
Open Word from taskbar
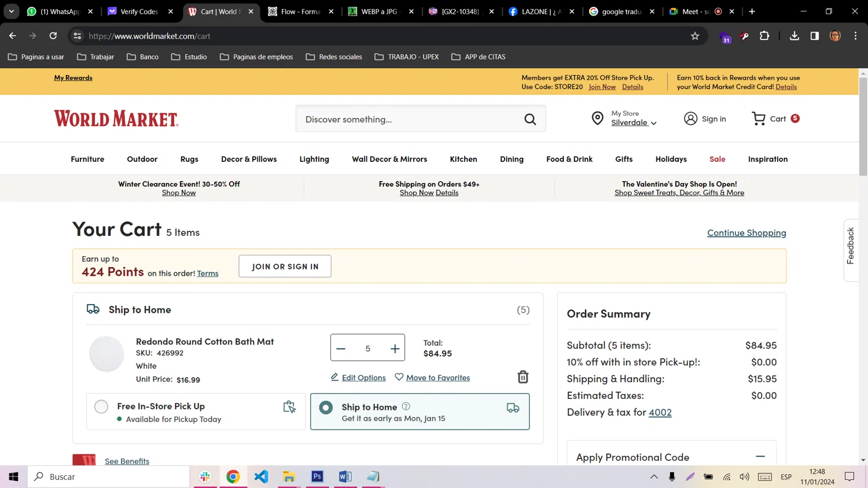(345, 476)
